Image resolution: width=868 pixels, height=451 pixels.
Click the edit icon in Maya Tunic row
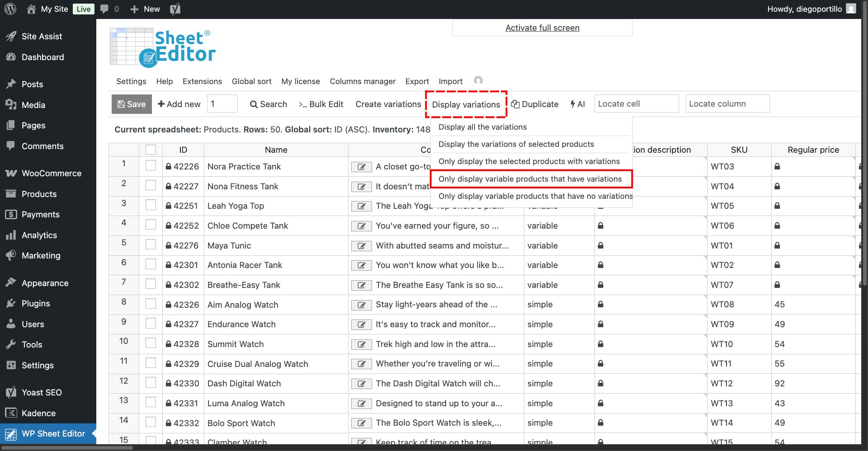pos(361,246)
